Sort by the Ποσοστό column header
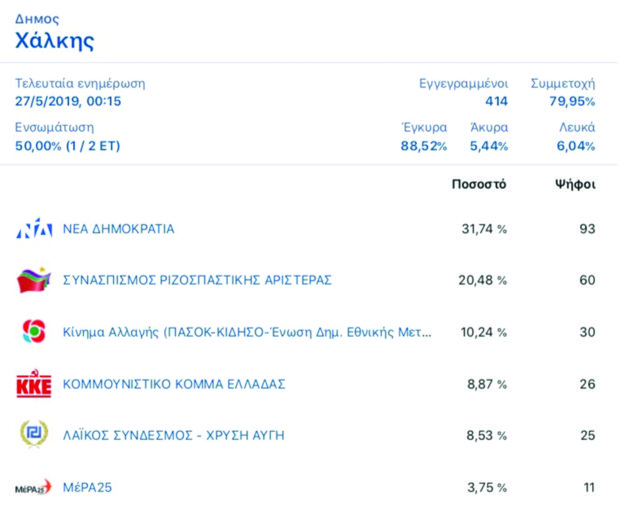 479,184
